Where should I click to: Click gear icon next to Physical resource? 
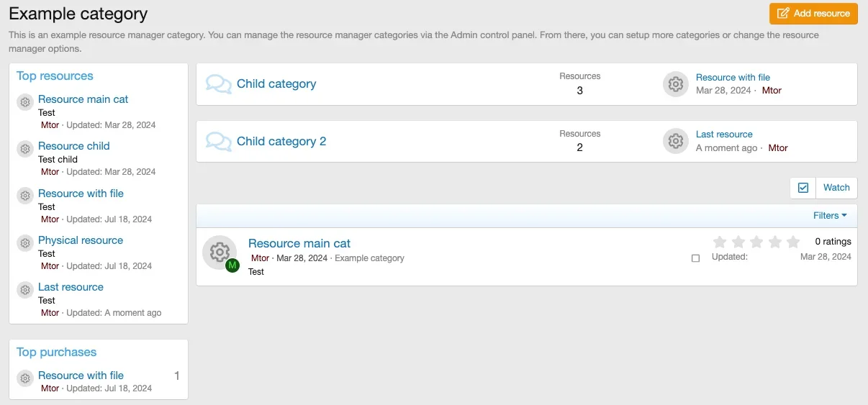25,243
